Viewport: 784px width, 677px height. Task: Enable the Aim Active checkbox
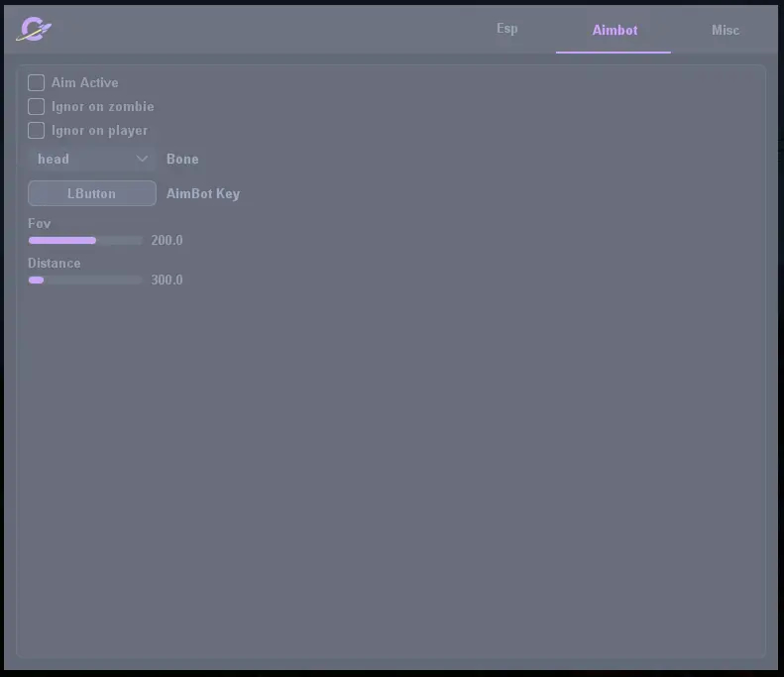coord(37,83)
